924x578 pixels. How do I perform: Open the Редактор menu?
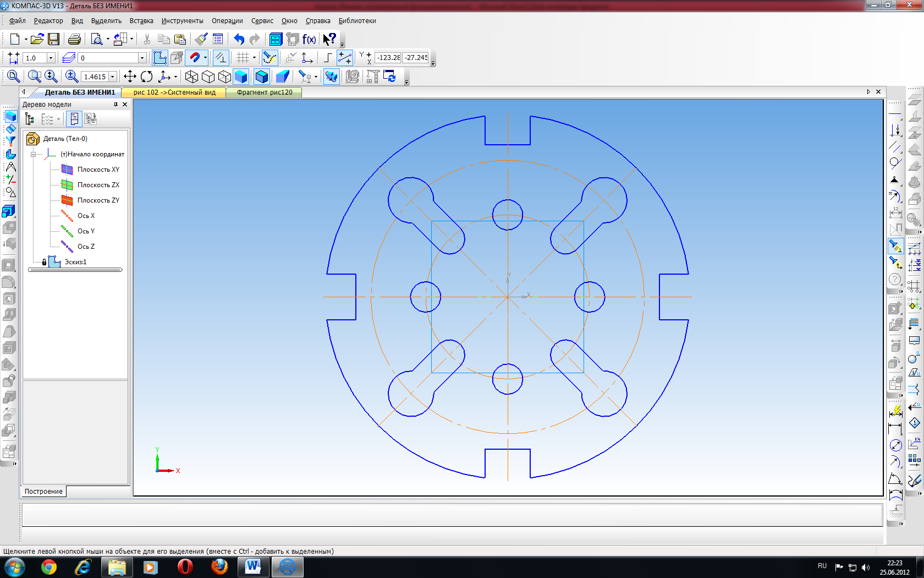click(48, 21)
